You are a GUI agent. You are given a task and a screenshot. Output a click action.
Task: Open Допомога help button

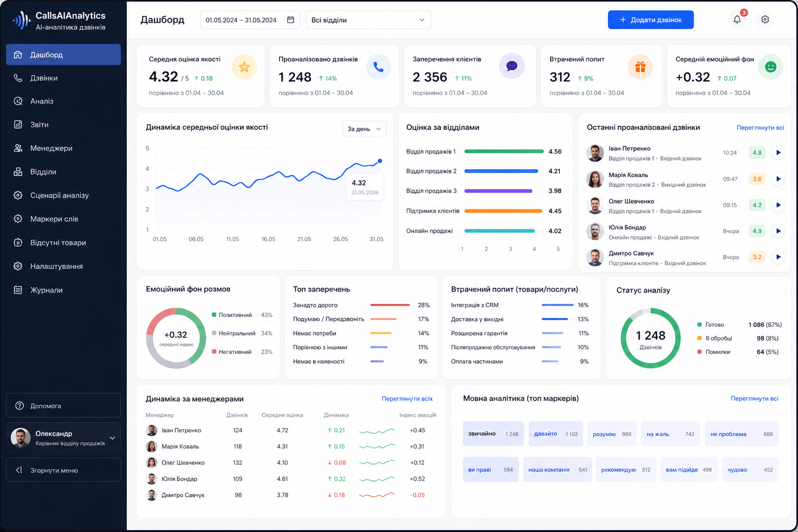click(x=63, y=406)
